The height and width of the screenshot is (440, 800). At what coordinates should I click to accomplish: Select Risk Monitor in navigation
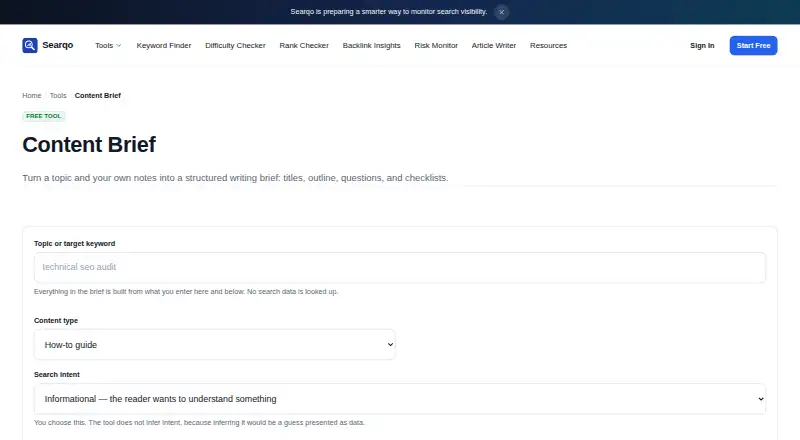coord(436,45)
